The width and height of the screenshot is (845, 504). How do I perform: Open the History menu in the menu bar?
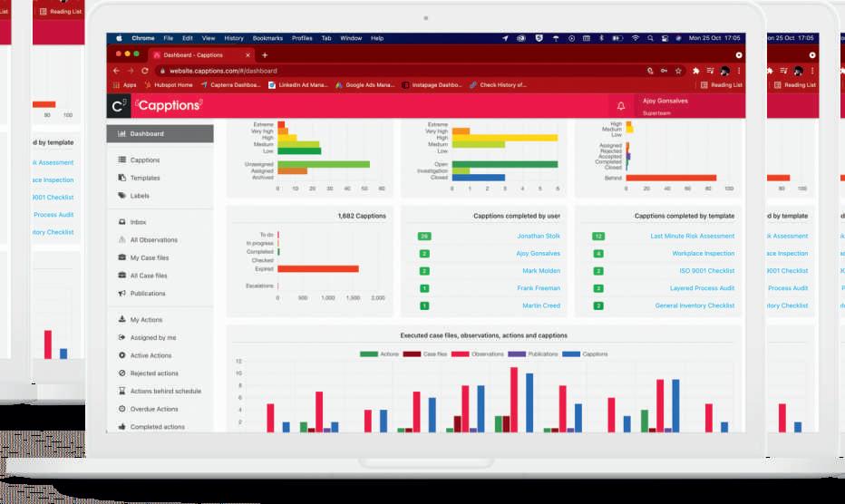pyautogui.click(x=234, y=38)
